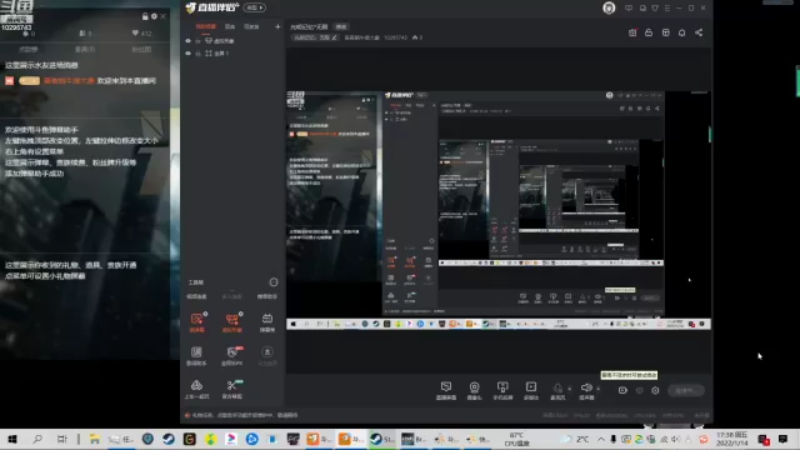Expand the speaker volume arrow
This screenshot has height=450, width=800.
(598, 389)
